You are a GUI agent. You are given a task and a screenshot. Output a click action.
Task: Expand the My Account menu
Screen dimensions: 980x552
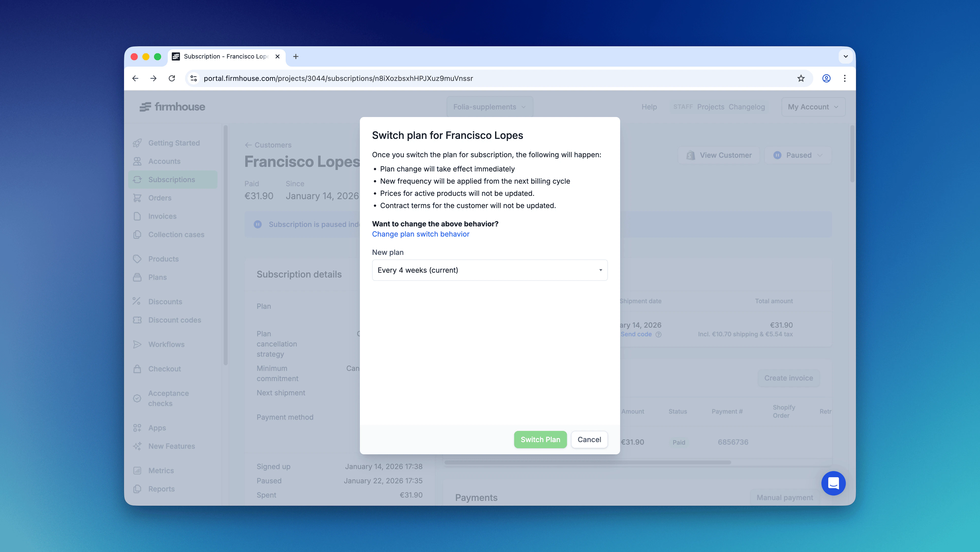[813, 107]
